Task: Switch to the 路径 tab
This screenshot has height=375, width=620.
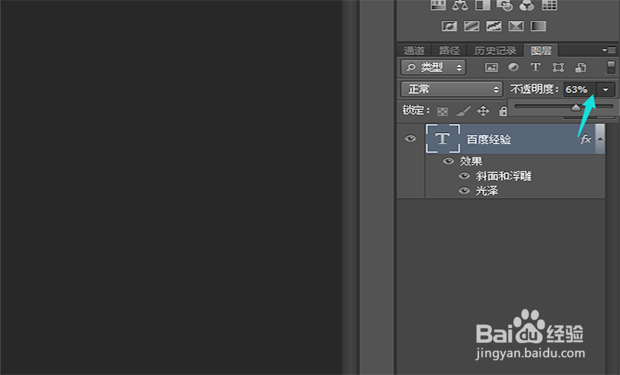Action: (449, 51)
